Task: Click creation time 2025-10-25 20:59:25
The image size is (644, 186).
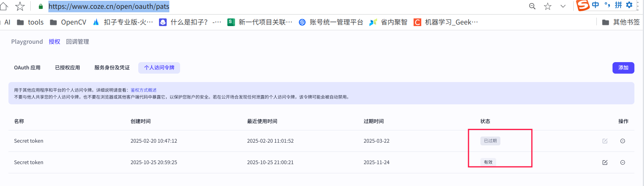Action: point(154,162)
